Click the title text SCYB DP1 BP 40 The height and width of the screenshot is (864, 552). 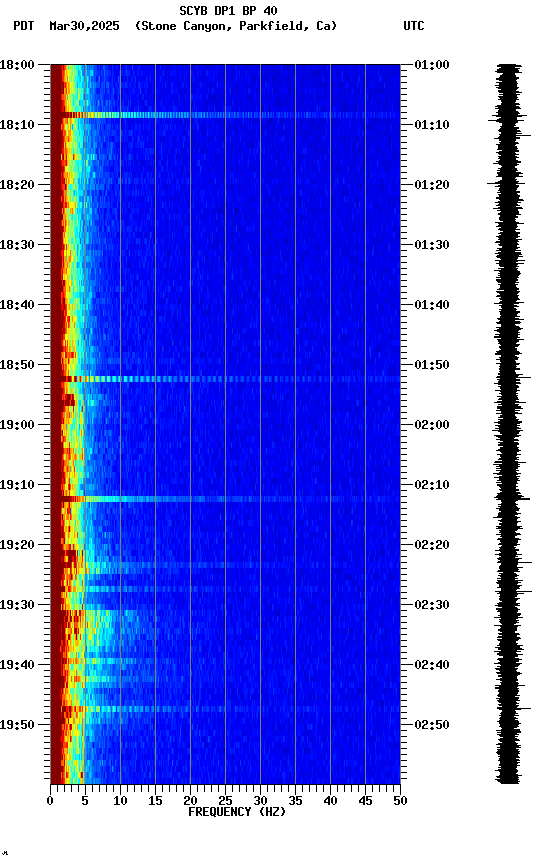[x=228, y=11]
